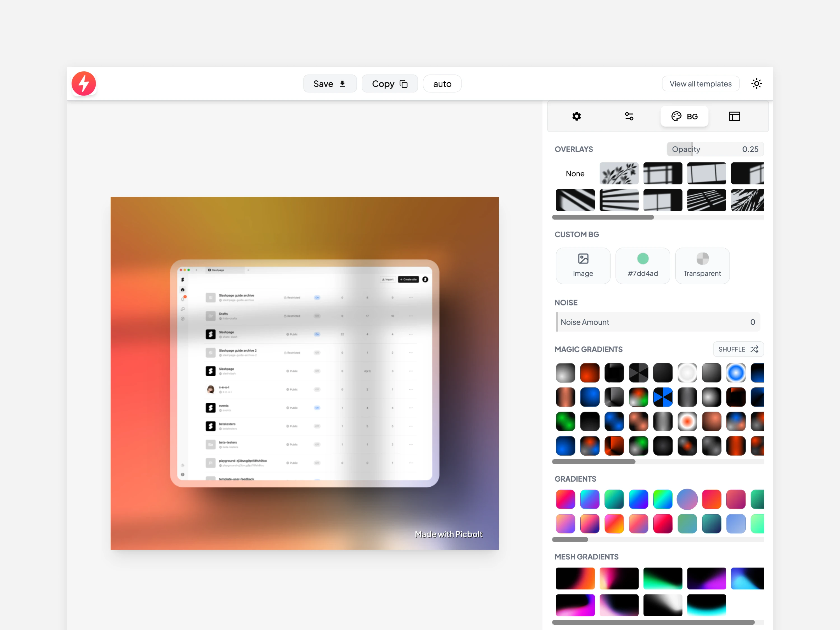840x630 pixels.
Task: Choose the black-to-orange mesh gradient thumbnail
Action: point(575,578)
